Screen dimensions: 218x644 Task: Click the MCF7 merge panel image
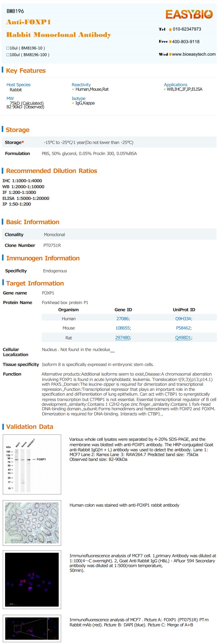click(x=32, y=628)
